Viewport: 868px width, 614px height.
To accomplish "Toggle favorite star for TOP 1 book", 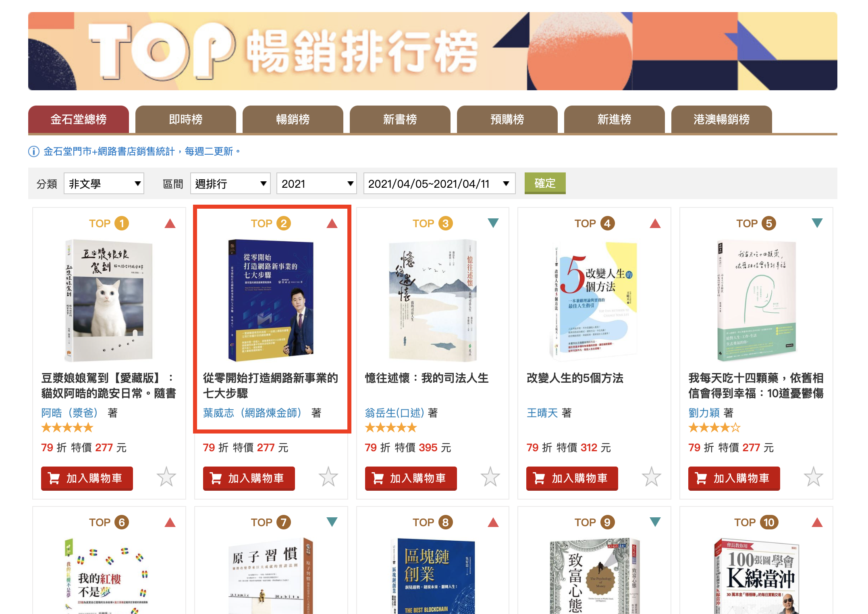I will (x=166, y=477).
